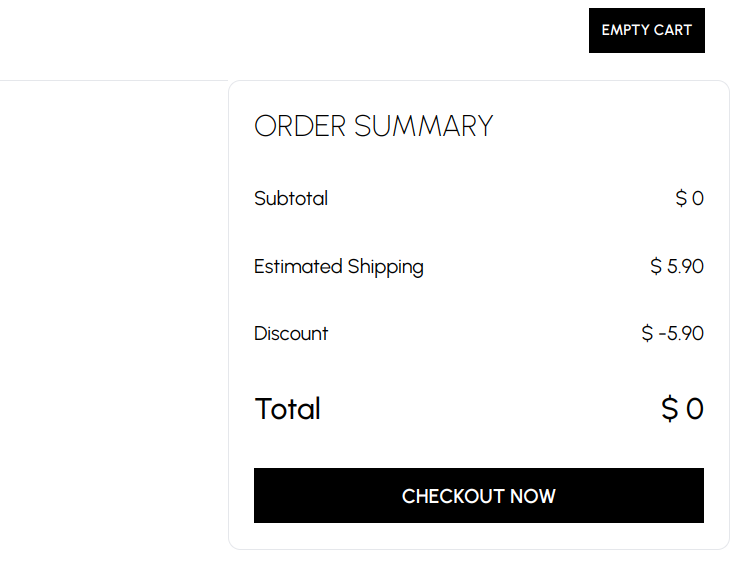The width and height of the screenshot is (752, 575).
Task: Click the dollar sign in shipping amount
Action: tap(656, 267)
